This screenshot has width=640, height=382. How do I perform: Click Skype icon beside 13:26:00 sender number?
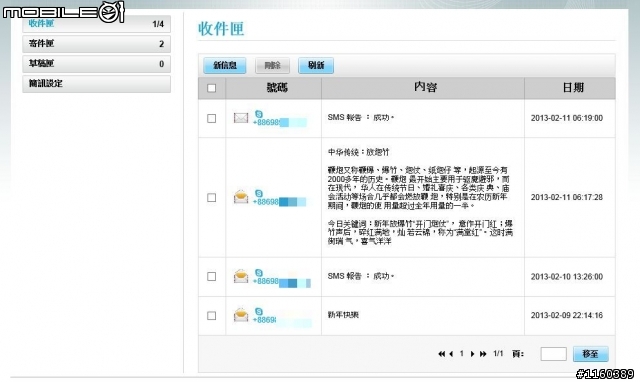point(259,273)
